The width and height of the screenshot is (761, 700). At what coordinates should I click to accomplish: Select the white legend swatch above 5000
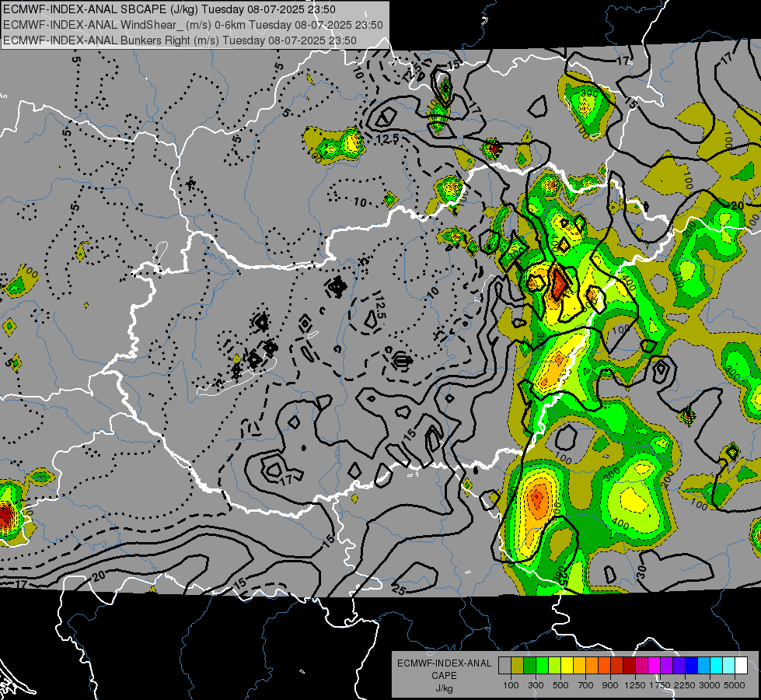click(x=742, y=665)
